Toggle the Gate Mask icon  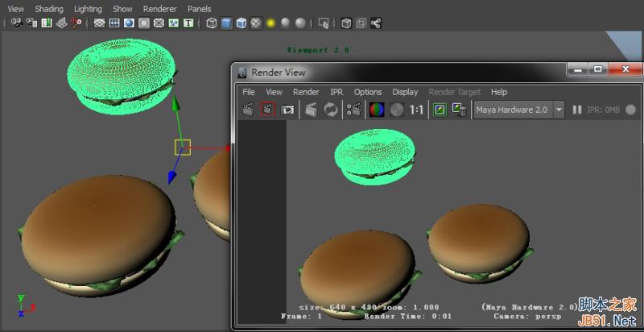point(144,23)
